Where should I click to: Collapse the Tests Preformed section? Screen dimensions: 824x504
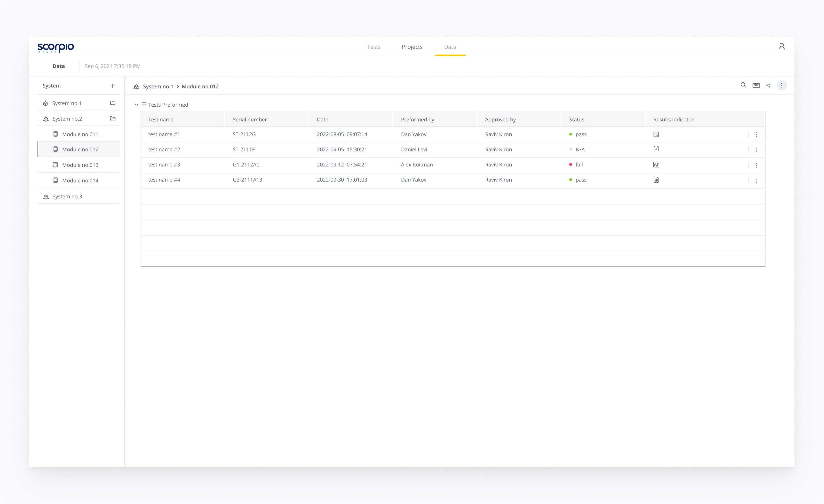point(136,105)
